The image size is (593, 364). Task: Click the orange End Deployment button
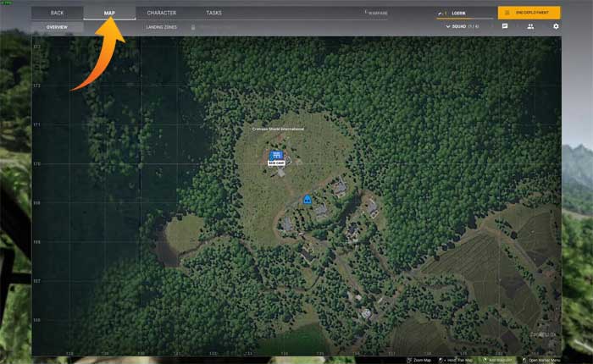(529, 13)
